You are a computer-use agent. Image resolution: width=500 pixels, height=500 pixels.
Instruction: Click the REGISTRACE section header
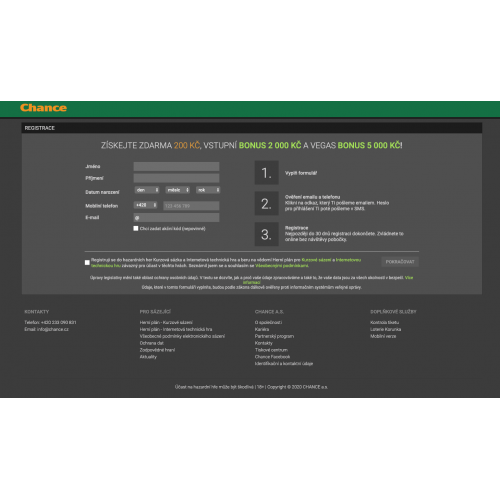[x=40, y=128]
